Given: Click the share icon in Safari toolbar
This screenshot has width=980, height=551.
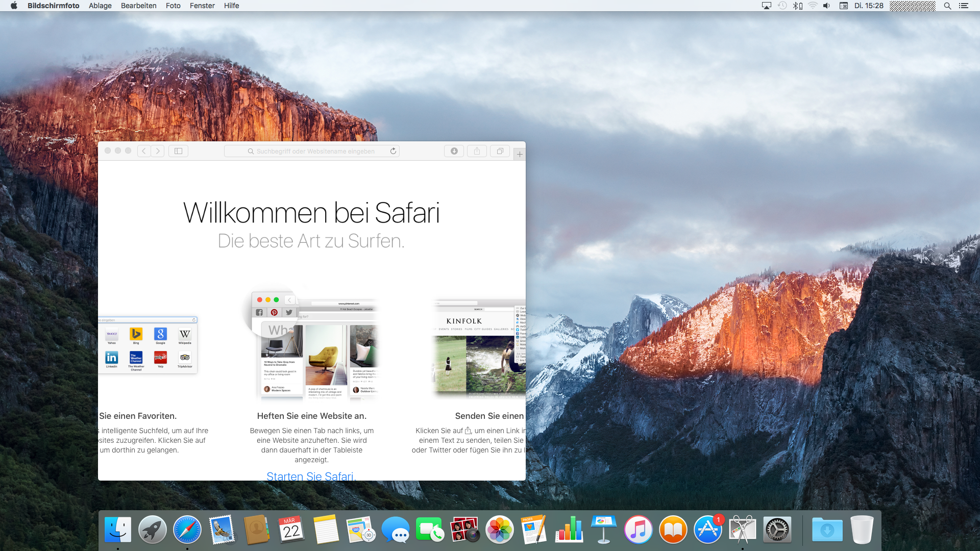Looking at the screenshot, I should (477, 151).
